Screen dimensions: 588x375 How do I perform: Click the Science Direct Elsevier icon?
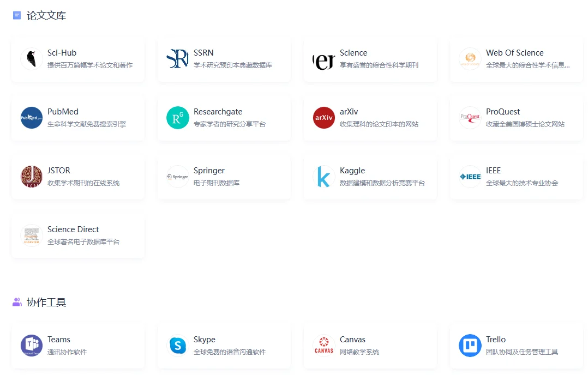point(32,235)
